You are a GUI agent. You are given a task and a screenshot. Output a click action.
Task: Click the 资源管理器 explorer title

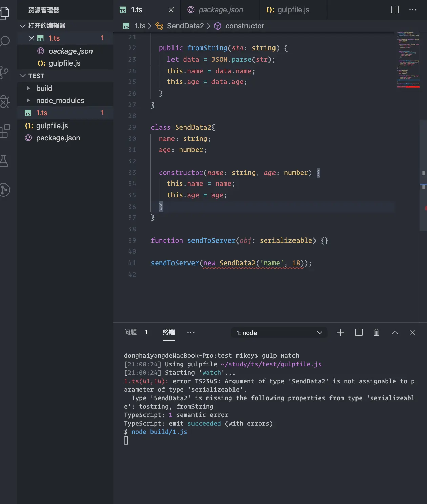pyautogui.click(x=44, y=10)
